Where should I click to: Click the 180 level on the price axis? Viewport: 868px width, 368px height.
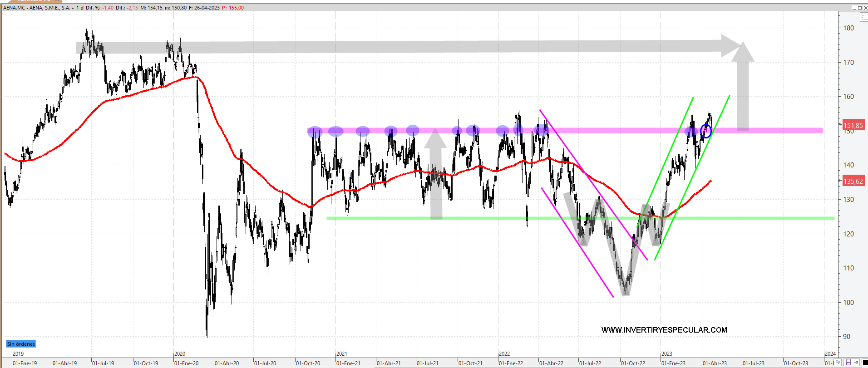click(x=848, y=28)
